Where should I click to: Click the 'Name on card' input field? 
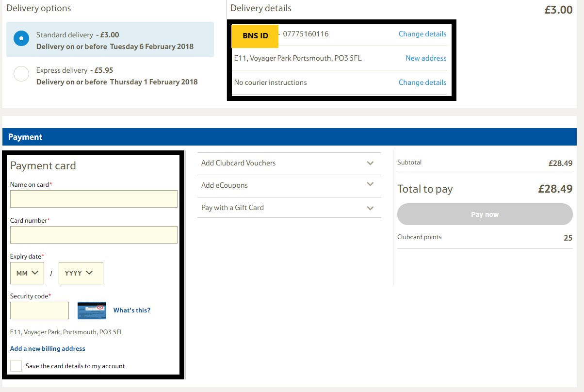(x=94, y=198)
